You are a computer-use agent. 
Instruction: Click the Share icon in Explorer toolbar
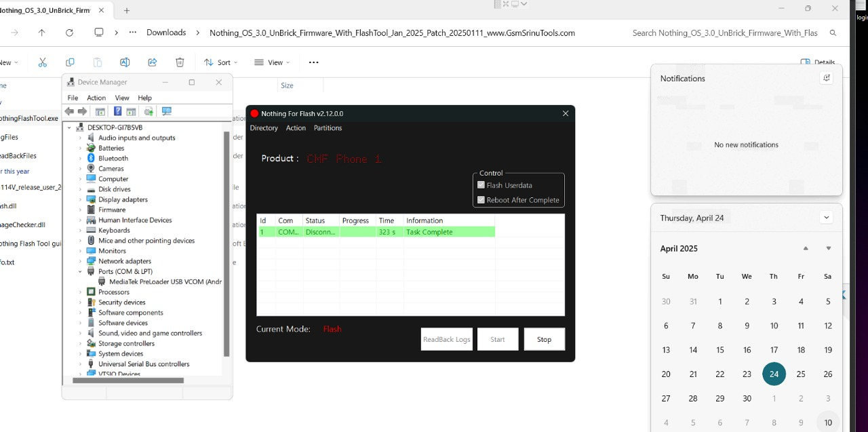point(153,62)
